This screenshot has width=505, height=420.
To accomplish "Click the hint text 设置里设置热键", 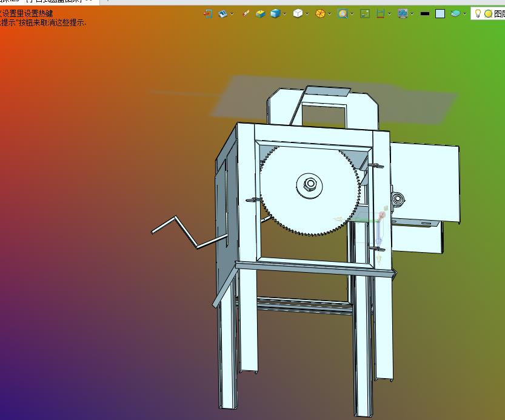I will click(27, 14).
